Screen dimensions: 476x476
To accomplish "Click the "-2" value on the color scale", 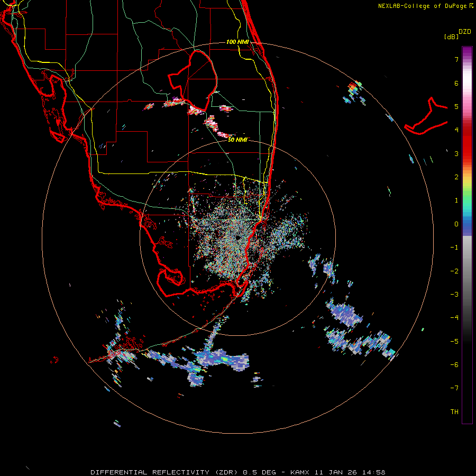I will [454, 271].
